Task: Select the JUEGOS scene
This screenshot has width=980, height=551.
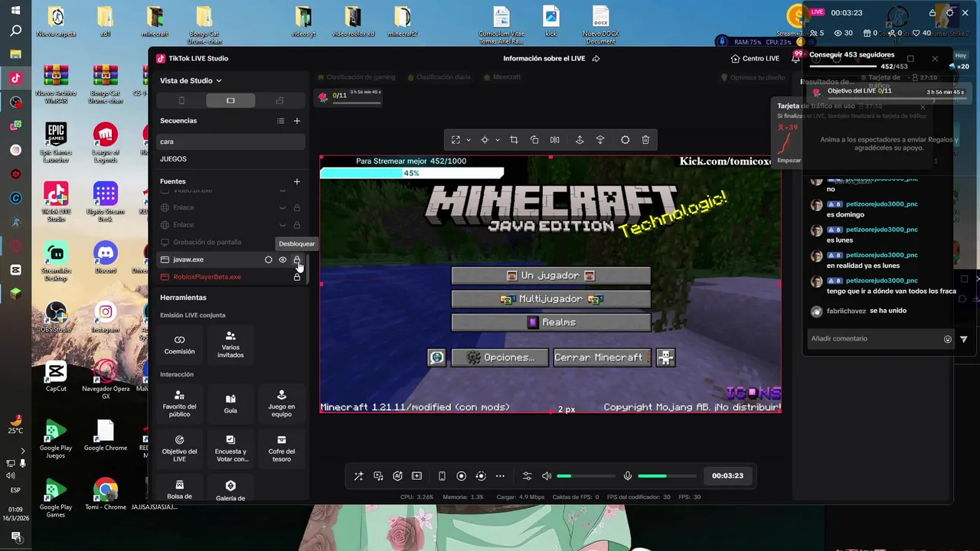Action: 230,159
